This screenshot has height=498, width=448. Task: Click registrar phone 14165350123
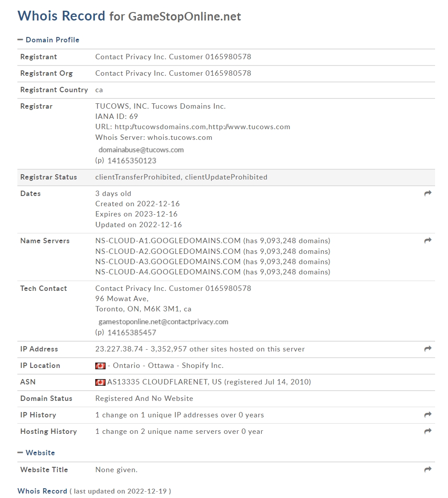click(132, 161)
